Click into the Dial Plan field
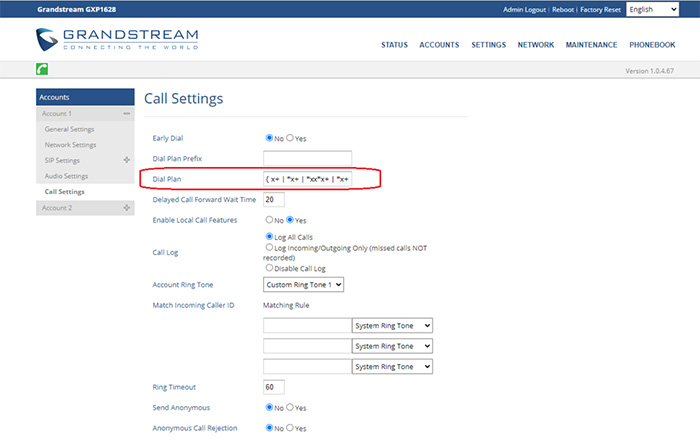 [x=307, y=179]
